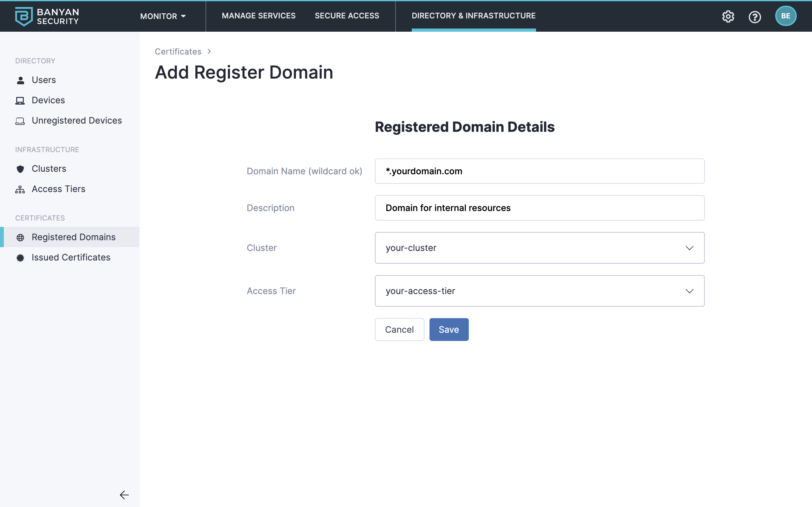Screen dimensions: 812x507
Task: Open the Access Tier dropdown
Action: 539,291
